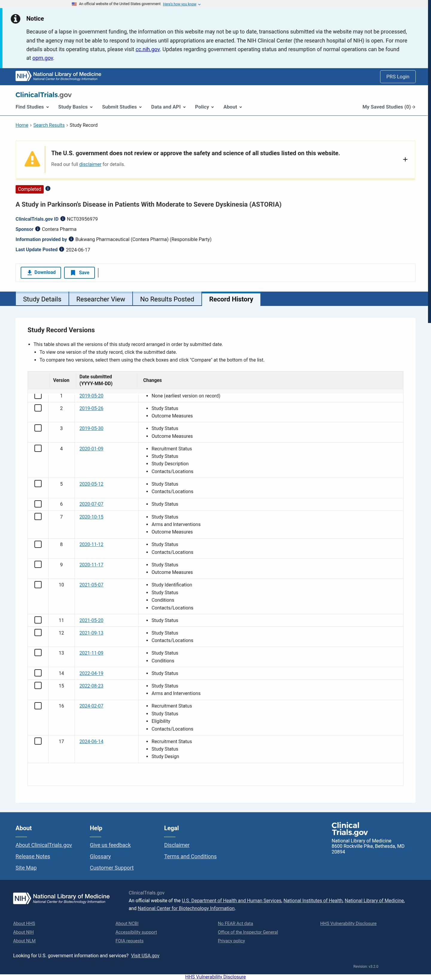
Task: Expand the Data and API menu
Action: click(168, 107)
